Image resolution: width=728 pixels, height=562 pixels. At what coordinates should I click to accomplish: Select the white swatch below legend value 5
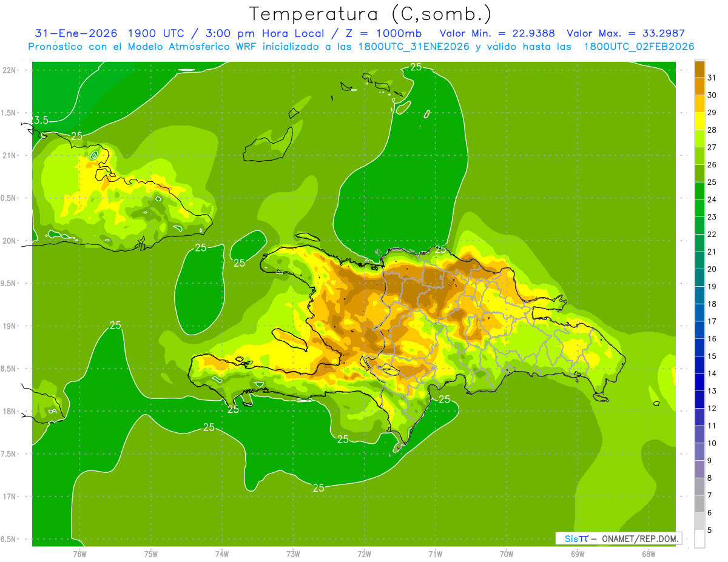[x=699, y=539]
